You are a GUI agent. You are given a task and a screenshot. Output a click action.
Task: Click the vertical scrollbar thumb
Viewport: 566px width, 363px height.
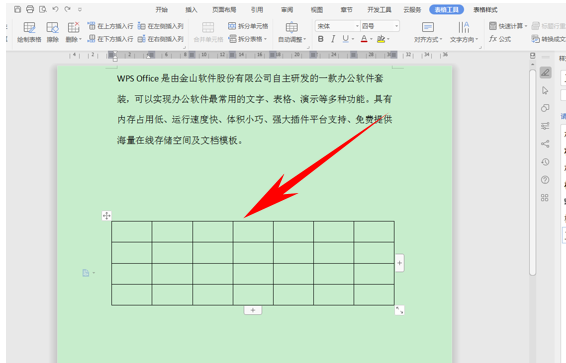(x=532, y=172)
